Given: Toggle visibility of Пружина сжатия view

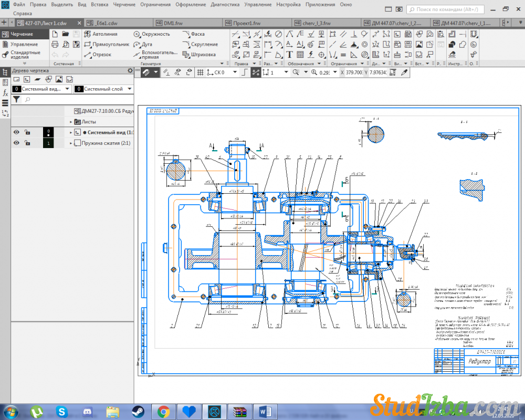Looking at the screenshot, I should (x=16, y=143).
